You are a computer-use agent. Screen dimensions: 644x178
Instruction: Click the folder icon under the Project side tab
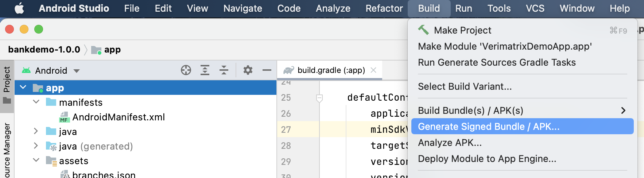(x=7, y=100)
